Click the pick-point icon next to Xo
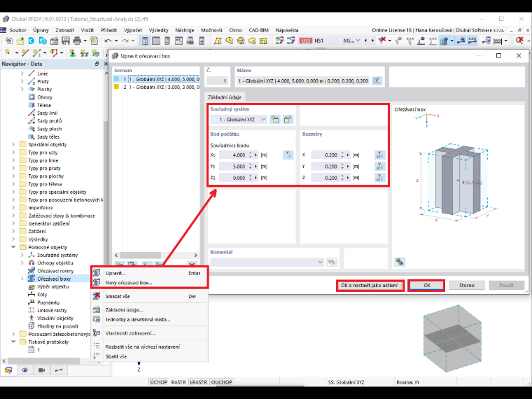The image size is (532, 399). click(x=288, y=155)
